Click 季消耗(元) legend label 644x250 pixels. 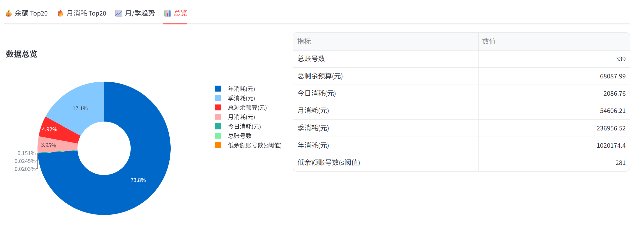[x=241, y=98]
